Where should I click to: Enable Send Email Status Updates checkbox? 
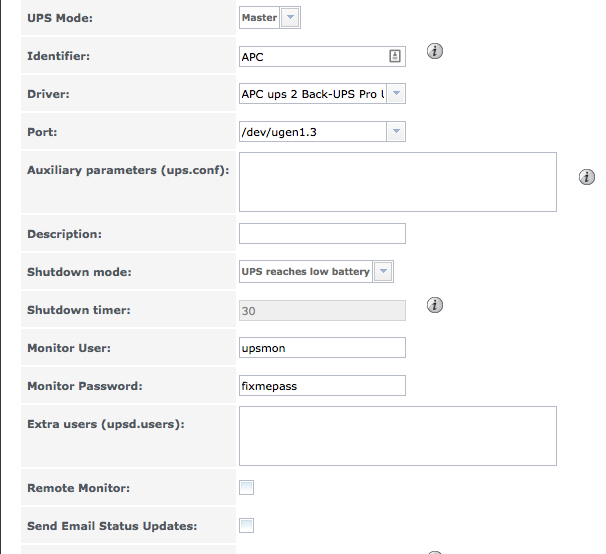click(247, 525)
